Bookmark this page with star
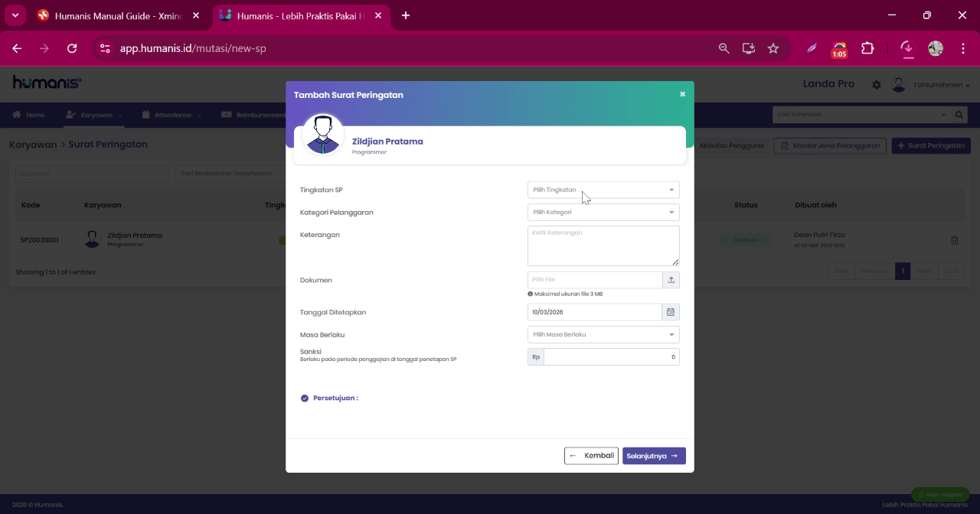This screenshot has height=514, width=980. coord(773,48)
